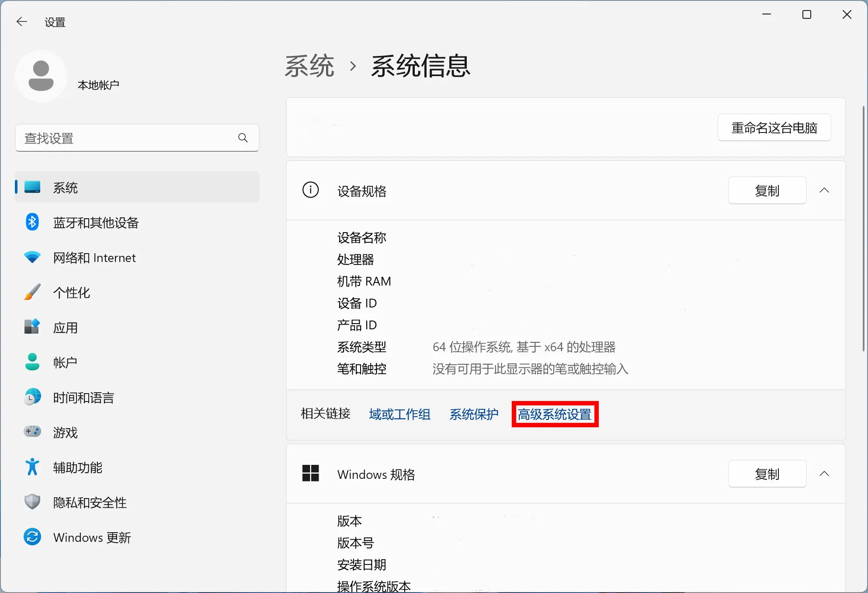Open 网络和 Internet settings page
The height and width of the screenshot is (593, 868).
137,258
